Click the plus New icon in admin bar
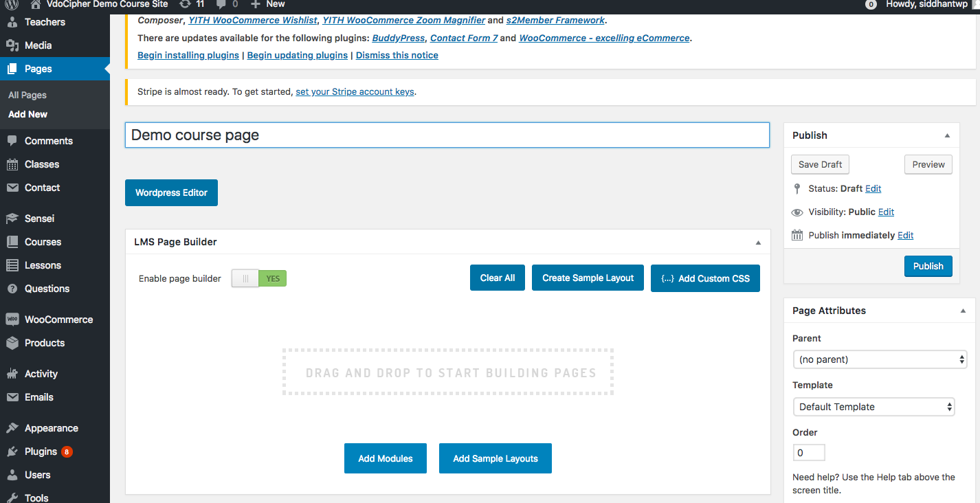The width and height of the screenshot is (980, 503). (x=255, y=3)
